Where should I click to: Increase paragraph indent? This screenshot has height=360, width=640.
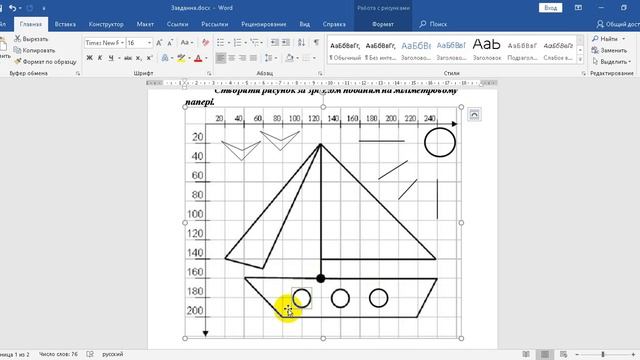pos(286,42)
